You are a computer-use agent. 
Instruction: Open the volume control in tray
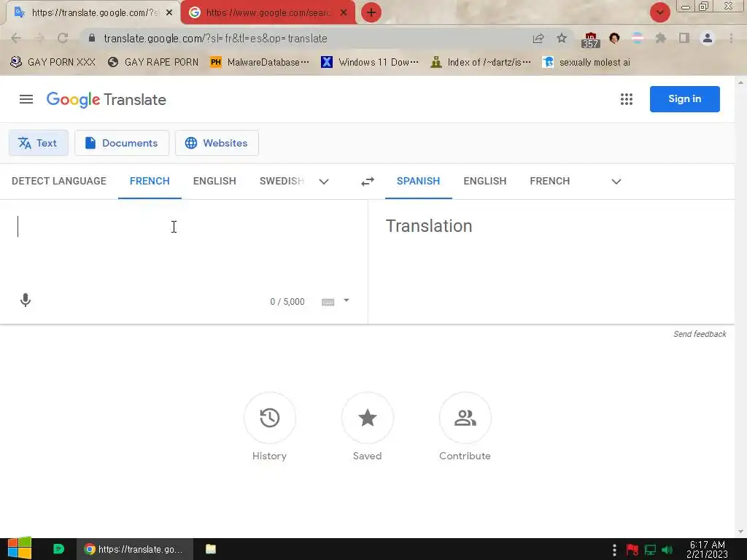[x=667, y=550]
